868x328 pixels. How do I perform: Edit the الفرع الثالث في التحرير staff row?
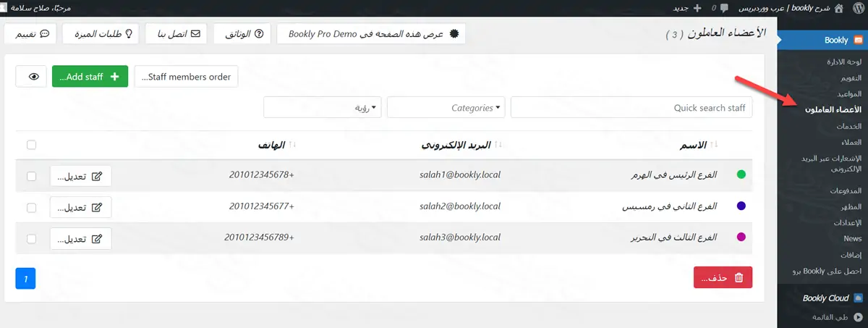click(81, 238)
